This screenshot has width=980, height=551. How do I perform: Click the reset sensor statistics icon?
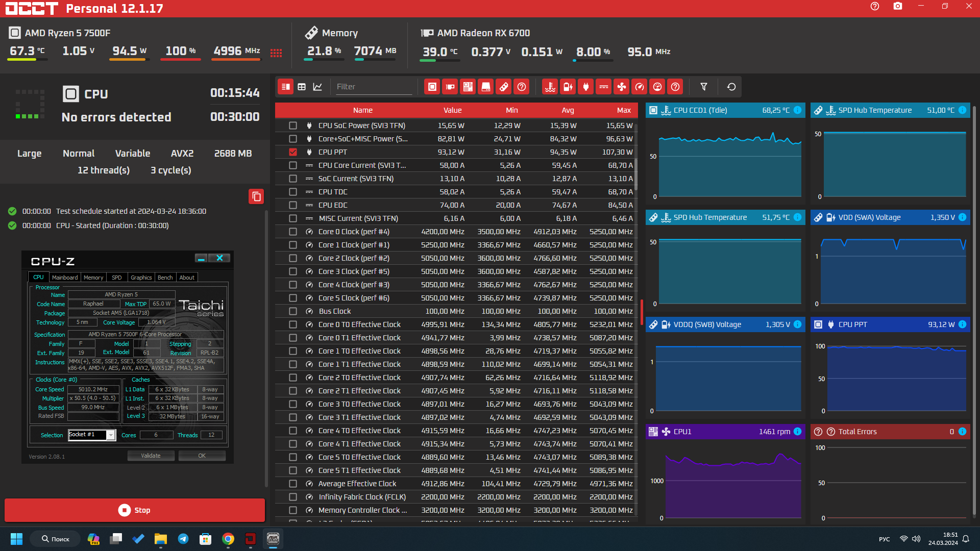pyautogui.click(x=731, y=87)
